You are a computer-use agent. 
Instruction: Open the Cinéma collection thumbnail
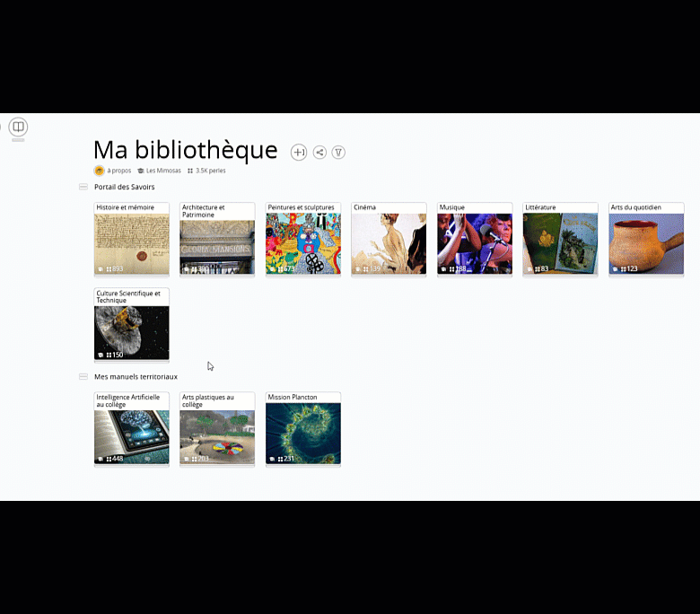(x=389, y=244)
